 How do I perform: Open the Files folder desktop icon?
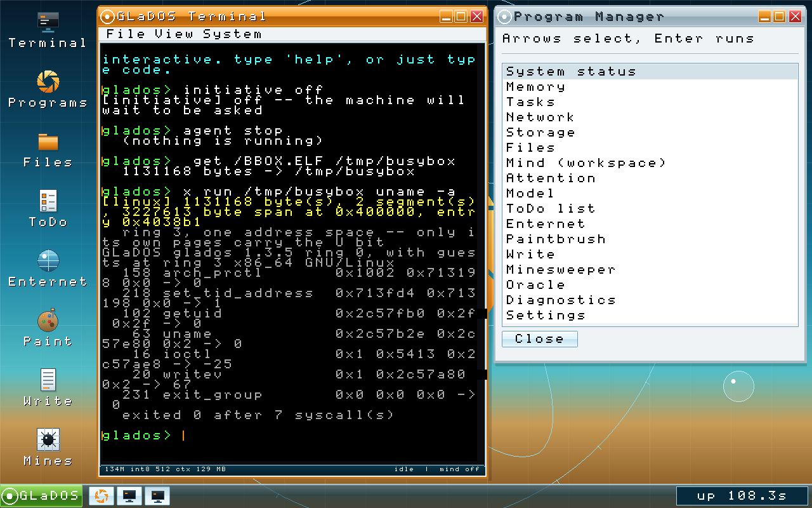(x=48, y=150)
